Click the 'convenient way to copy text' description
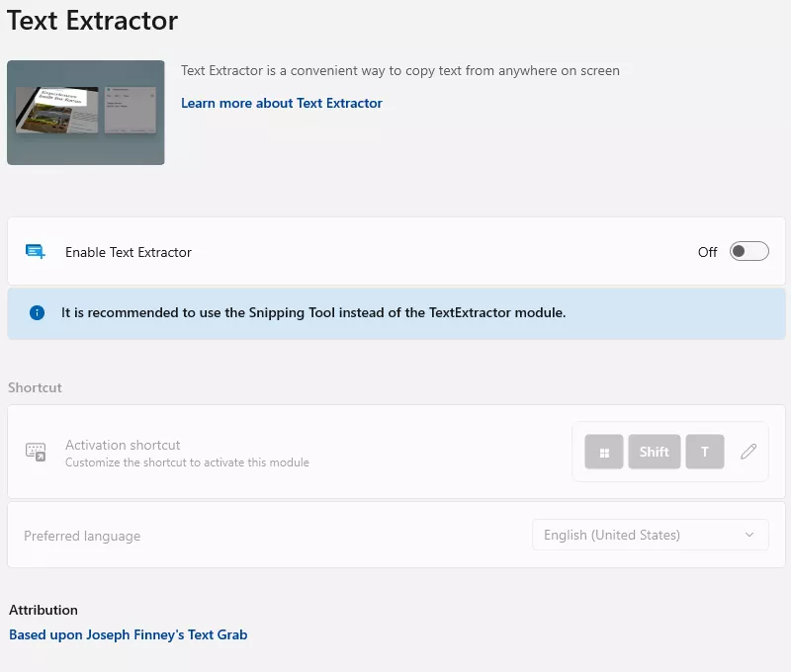This screenshot has height=672, width=791. pyautogui.click(x=400, y=70)
